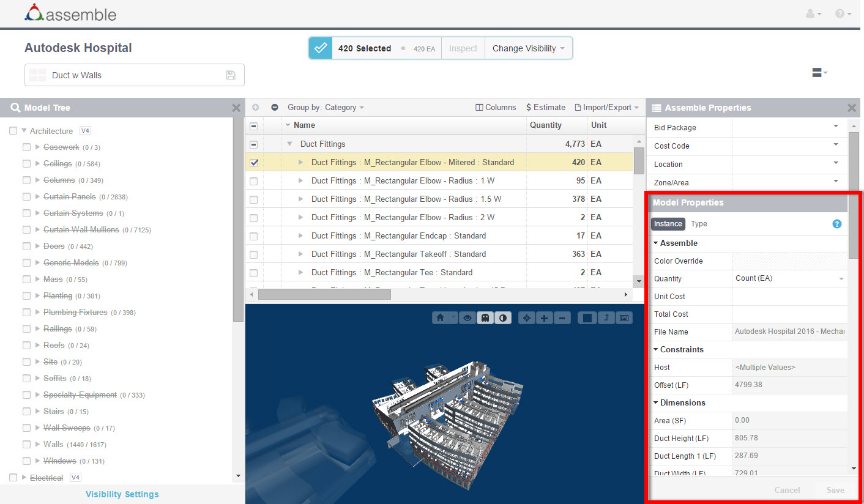Check the Rectangular Takeoff : Standard row
Viewport: 864px width, 504px height.
(254, 254)
